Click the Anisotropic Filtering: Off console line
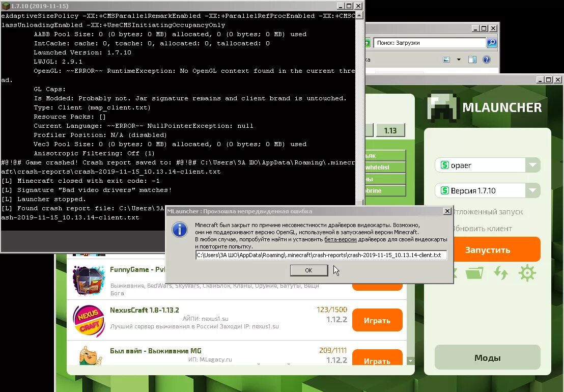This screenshot has height=392, width=564. coord(94,153)
